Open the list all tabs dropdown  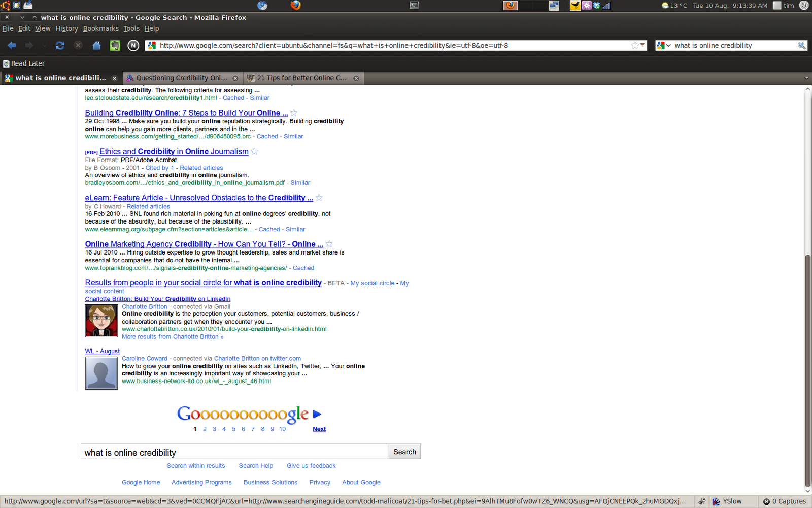click(x=806, y=78)
